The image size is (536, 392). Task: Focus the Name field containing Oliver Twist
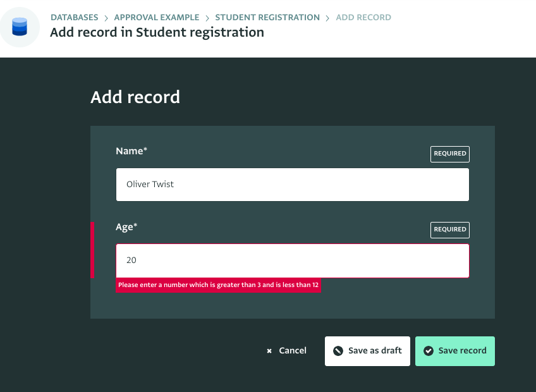tap(292, 185)
